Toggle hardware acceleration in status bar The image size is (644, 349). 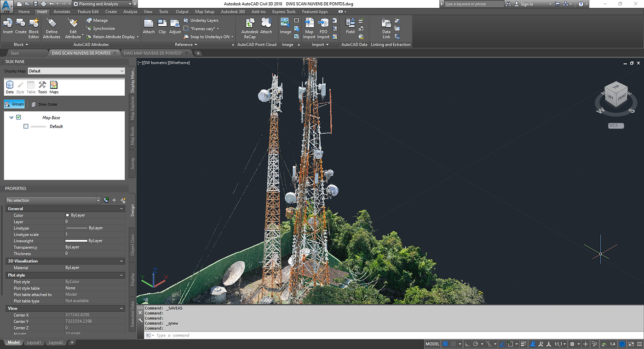(x=622, y=344)
